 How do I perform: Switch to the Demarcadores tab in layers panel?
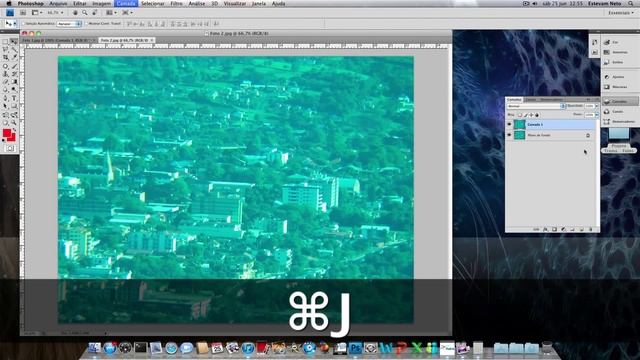551,99
